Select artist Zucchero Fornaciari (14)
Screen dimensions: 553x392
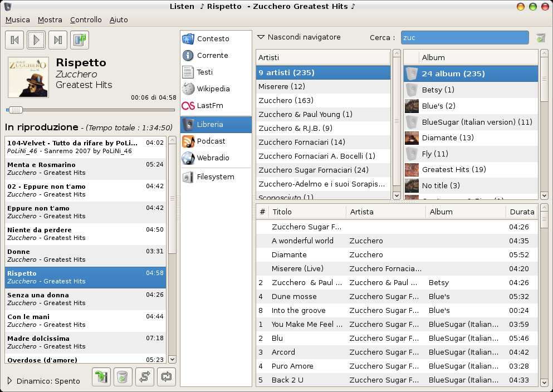click(x=323, y=142)
